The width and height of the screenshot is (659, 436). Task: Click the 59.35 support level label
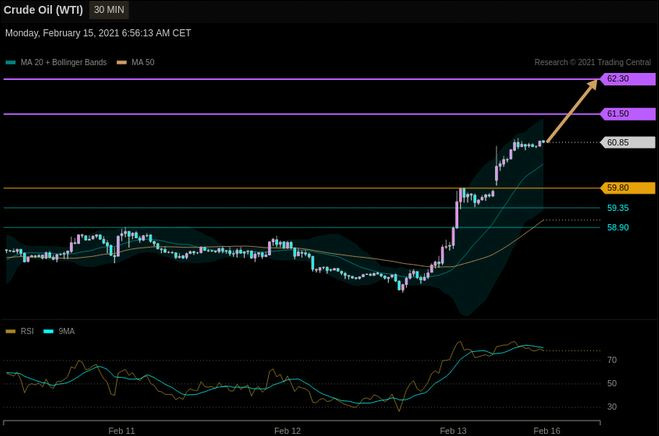tap(618, 208)
